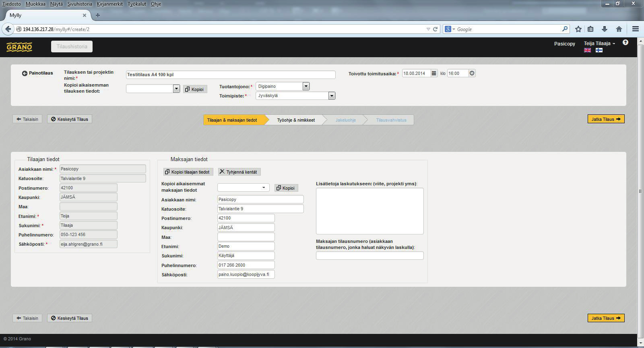644x348 pixels.
Task: Click the Grano logo
Action: pyautogui.click(x=19, y=47)
